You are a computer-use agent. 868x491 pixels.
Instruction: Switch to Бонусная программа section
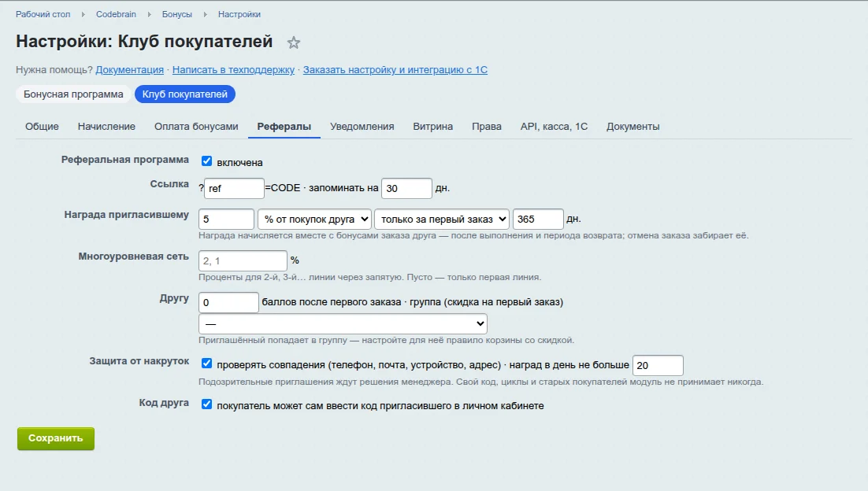pyautogui.click(x=73, y=94)
